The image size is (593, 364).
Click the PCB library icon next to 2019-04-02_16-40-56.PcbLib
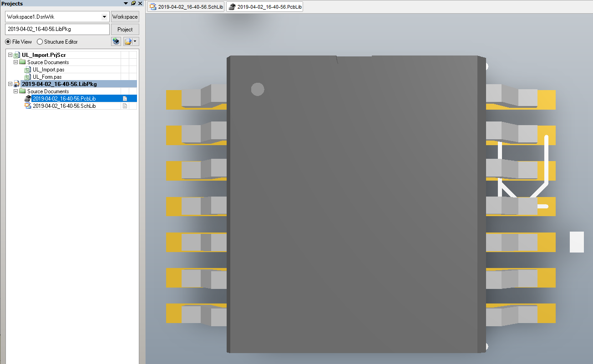pyautogui.click(x=27, y=98)
